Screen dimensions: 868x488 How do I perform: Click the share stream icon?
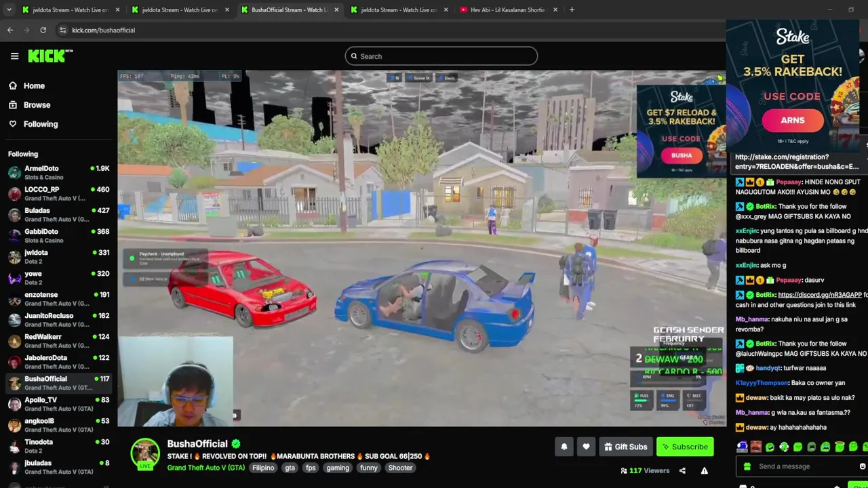(x=682, y=470)
